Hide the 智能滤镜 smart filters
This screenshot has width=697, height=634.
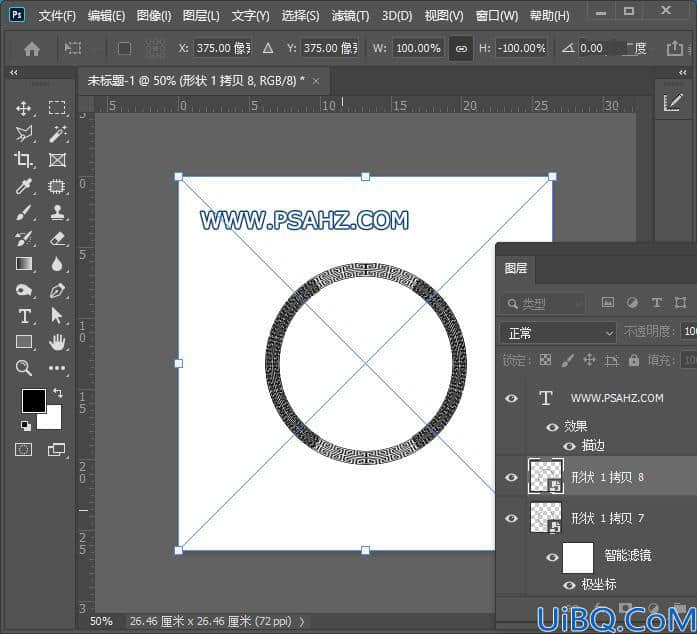pos(552,557)
